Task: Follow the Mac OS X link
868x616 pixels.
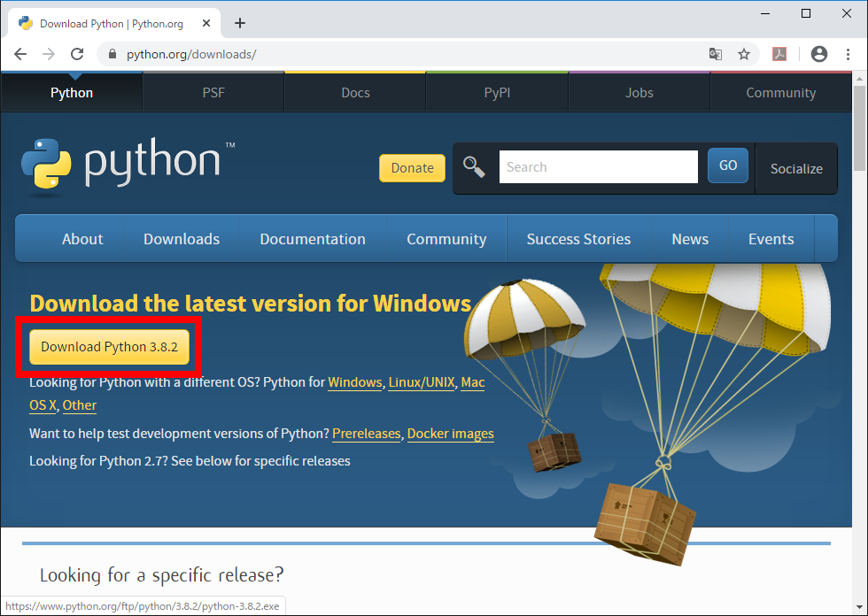Action: click(x=473, y=382)
